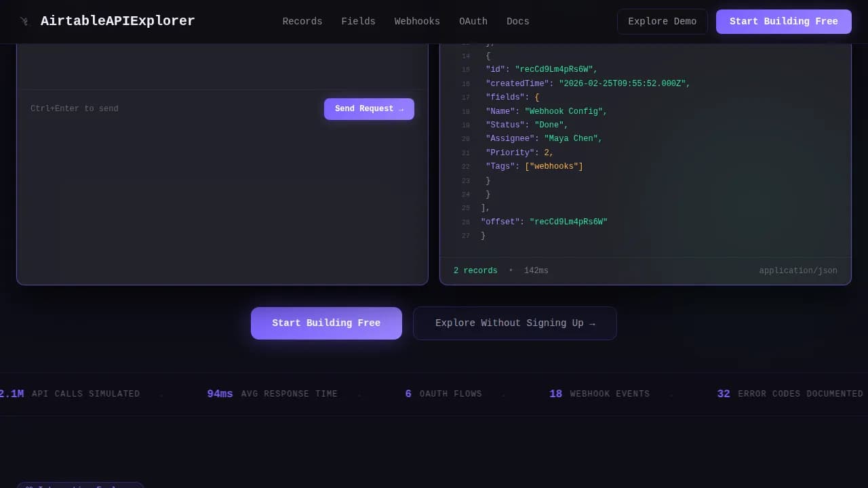
Task: Click the 2 records label in the response footer
Action: [475, 270]
